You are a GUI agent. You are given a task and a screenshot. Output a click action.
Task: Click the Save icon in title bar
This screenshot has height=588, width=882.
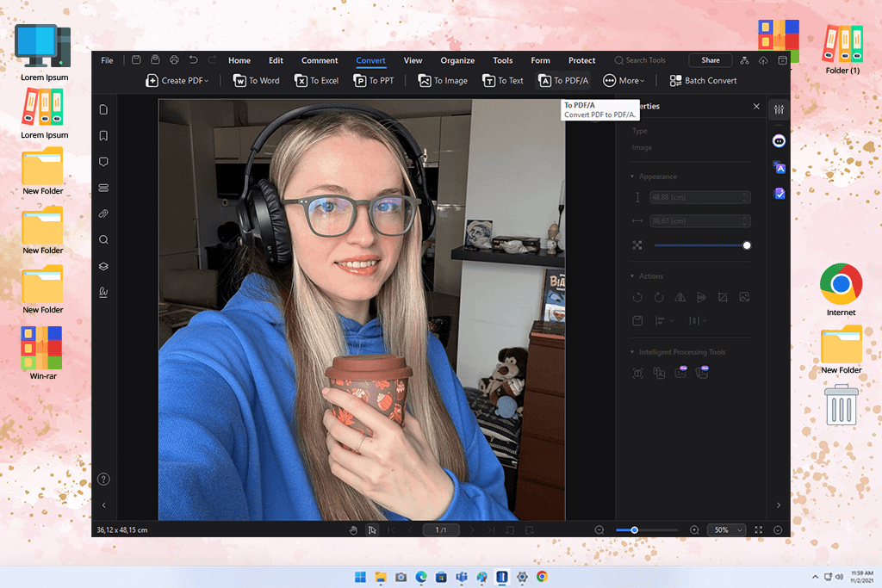pyautogui.click(x=136, y=59)
